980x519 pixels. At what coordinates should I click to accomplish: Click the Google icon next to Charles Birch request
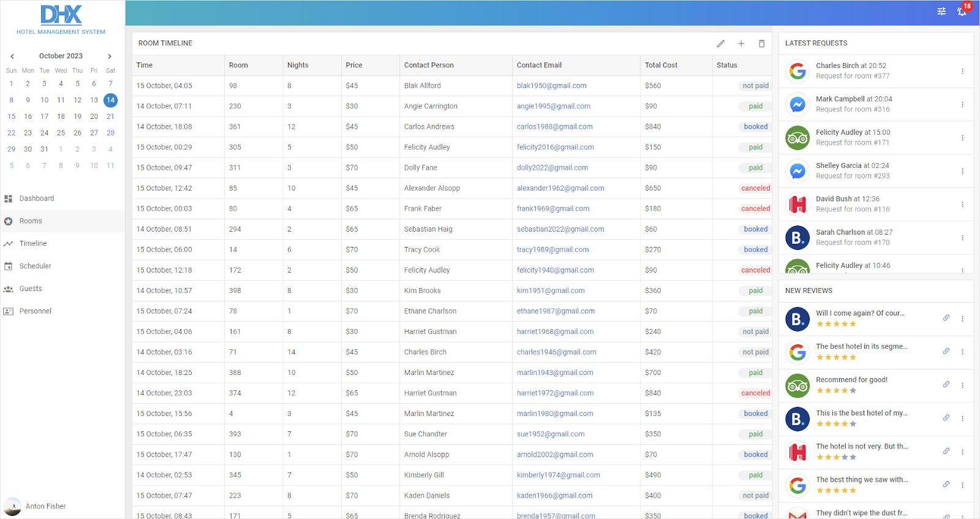click(x=797, y=71)
